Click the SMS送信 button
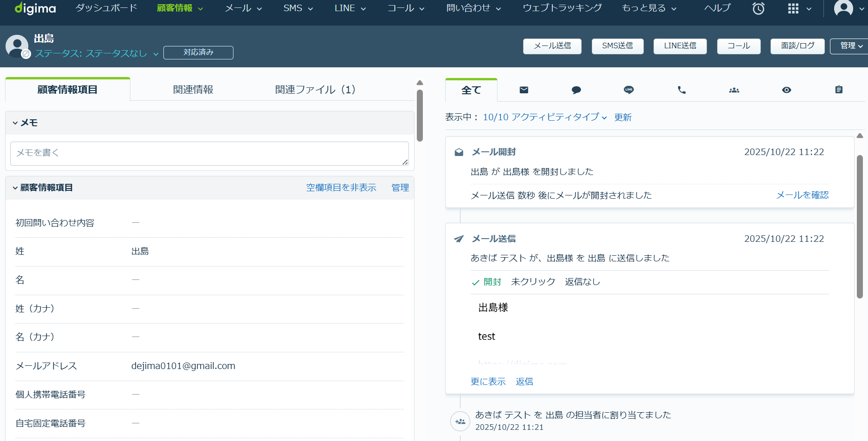This screenshot has width=868, height=441. 617,46
